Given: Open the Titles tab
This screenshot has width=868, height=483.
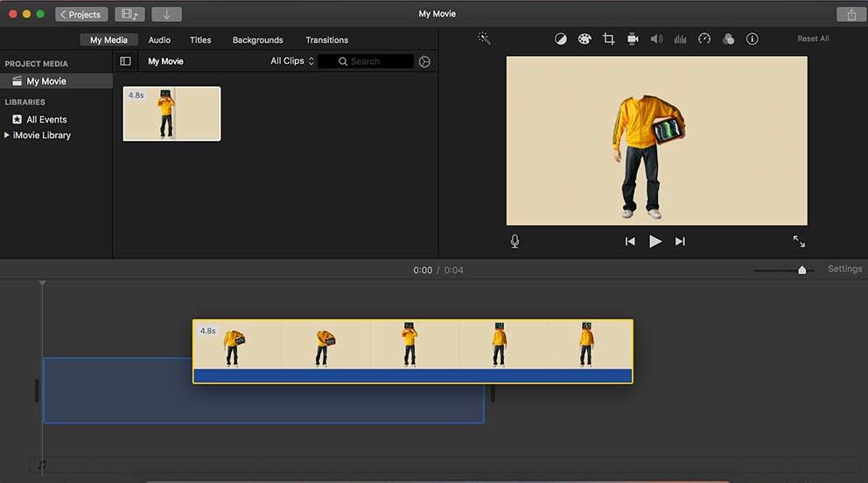Looking at the screenshot, I should [x=200, y=40].
